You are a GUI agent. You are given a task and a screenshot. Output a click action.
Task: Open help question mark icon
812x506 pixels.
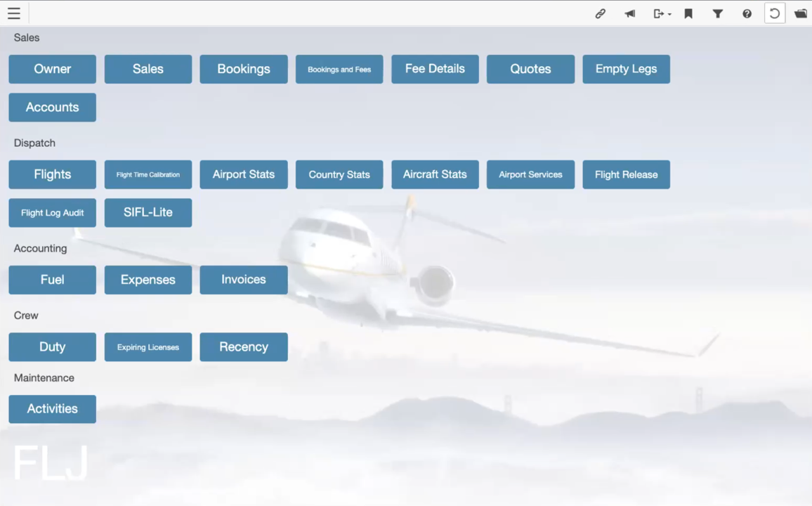pos(747,14)
